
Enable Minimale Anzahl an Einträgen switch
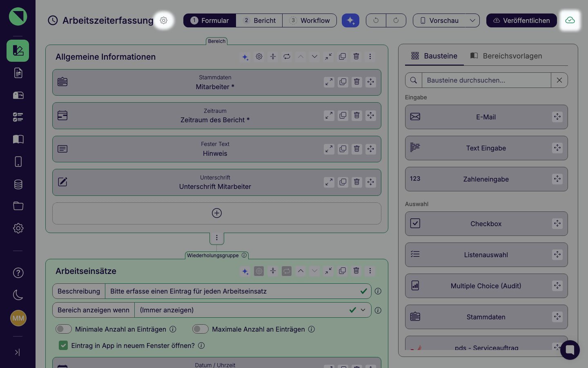pos(64,329)
